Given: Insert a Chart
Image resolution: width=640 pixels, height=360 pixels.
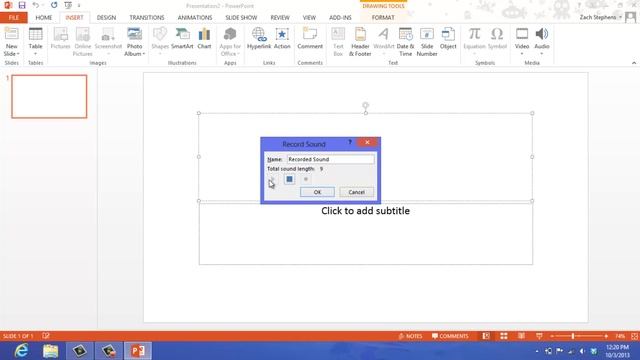Looking at the screenshot, I should pos(204,38).
